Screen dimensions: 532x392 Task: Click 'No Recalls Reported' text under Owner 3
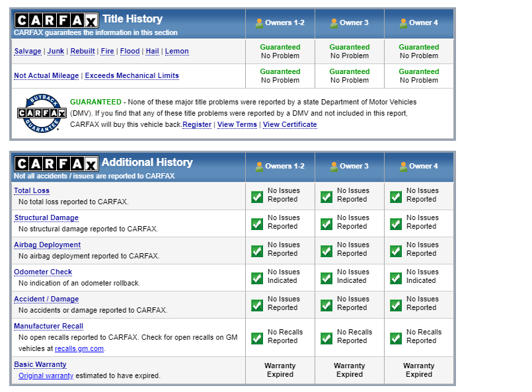[x=354, y=336]
